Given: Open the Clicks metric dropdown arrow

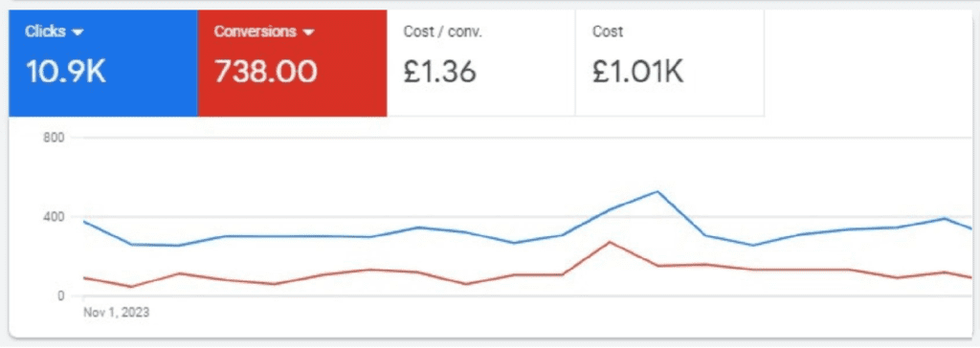Looking at the screenshot, I should pos(78,33).
